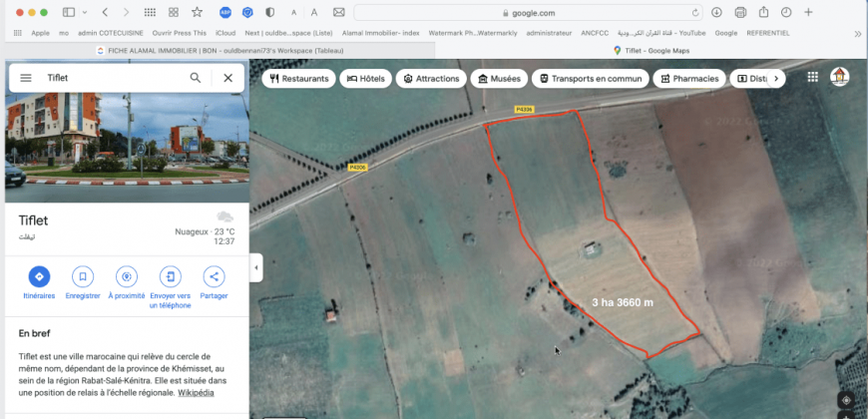This screenshot has width=868, height=419.
Task: Click the Partager share icon
Action: point(214,276)
